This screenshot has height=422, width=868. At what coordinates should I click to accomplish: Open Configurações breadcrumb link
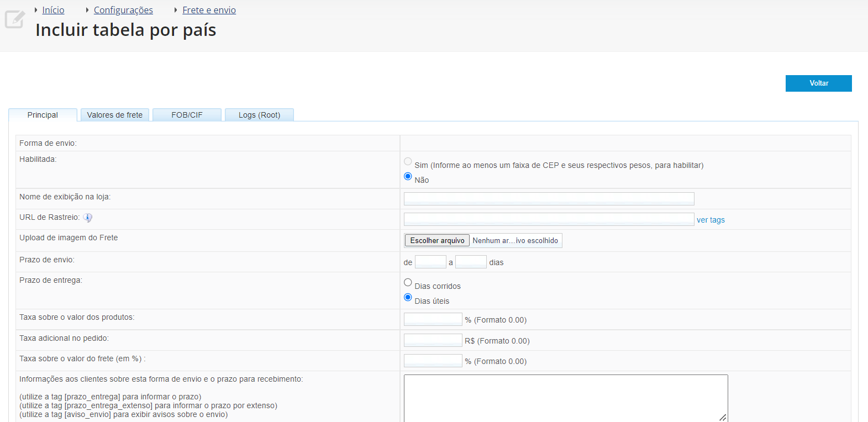123,10
